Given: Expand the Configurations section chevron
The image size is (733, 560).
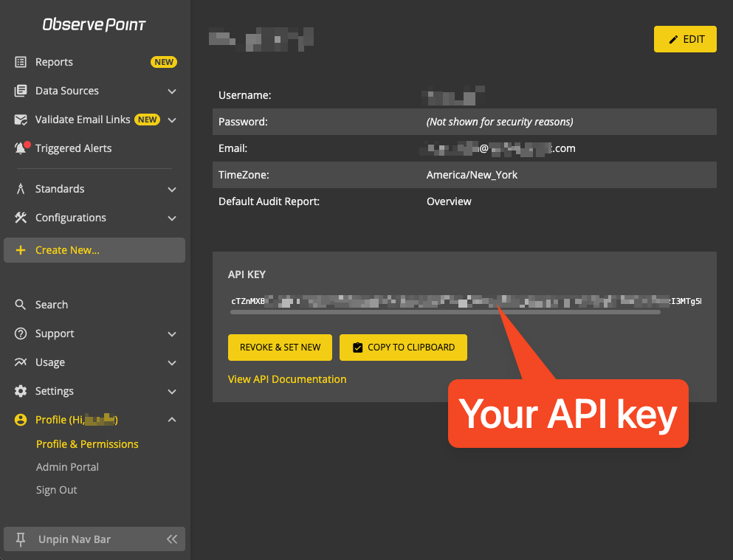Looking at the screenshot, I should pos(172,218).
